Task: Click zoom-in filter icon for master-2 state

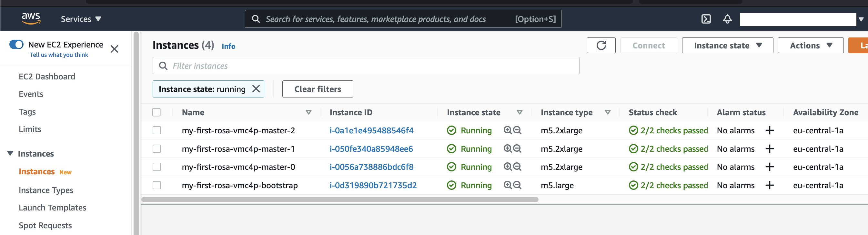Action: [x=508, y=130]
